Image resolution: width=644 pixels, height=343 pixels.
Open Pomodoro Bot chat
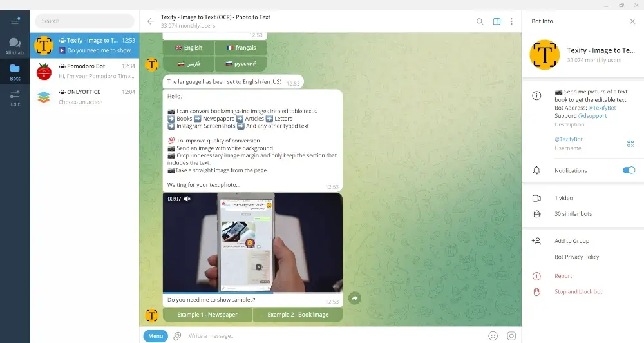(84, 71)
